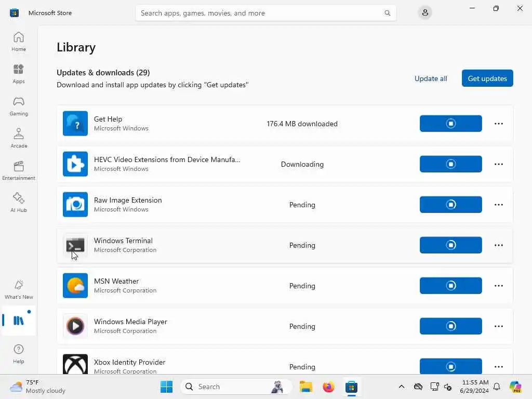Cancel the pending Xbox Identity Provider update
This screenshot has height=399, width=532.
tap(450, 366)
